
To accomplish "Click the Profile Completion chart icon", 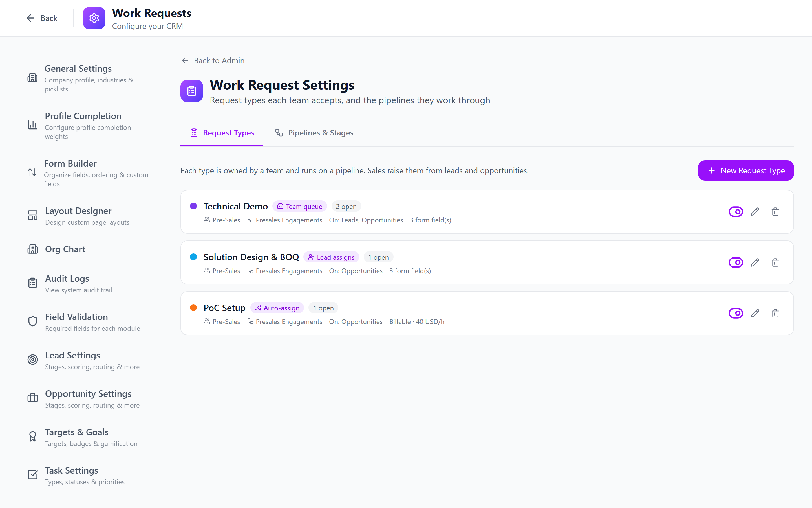I will 32,125.
